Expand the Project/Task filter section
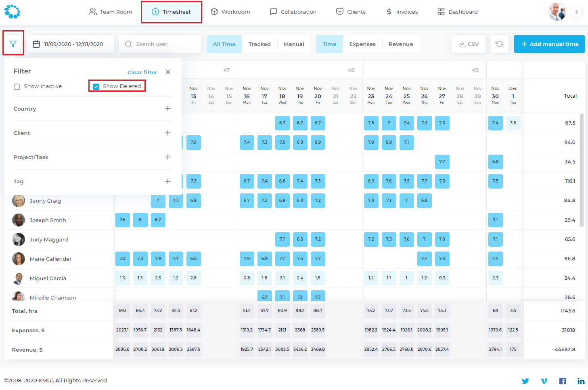 (x=168, y=157)
